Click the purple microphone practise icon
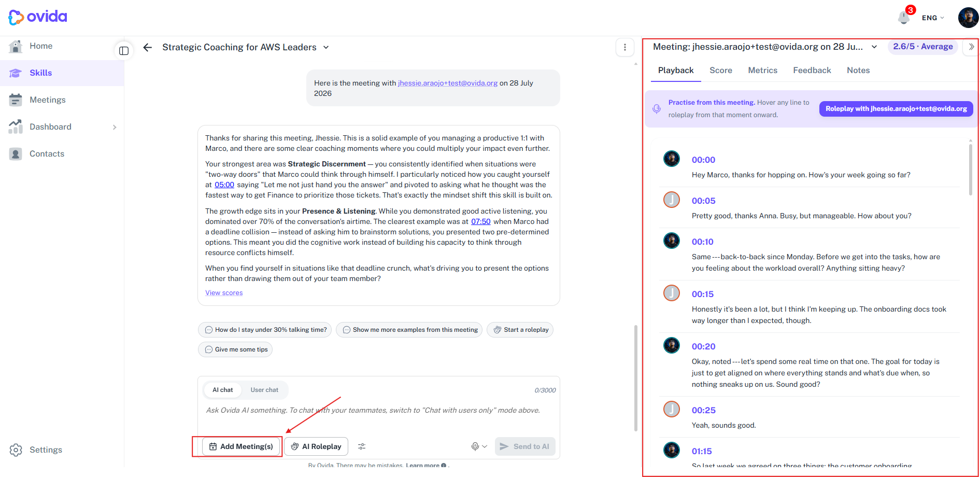This screenshot has width=980, height=477. (x=657, y=109)
